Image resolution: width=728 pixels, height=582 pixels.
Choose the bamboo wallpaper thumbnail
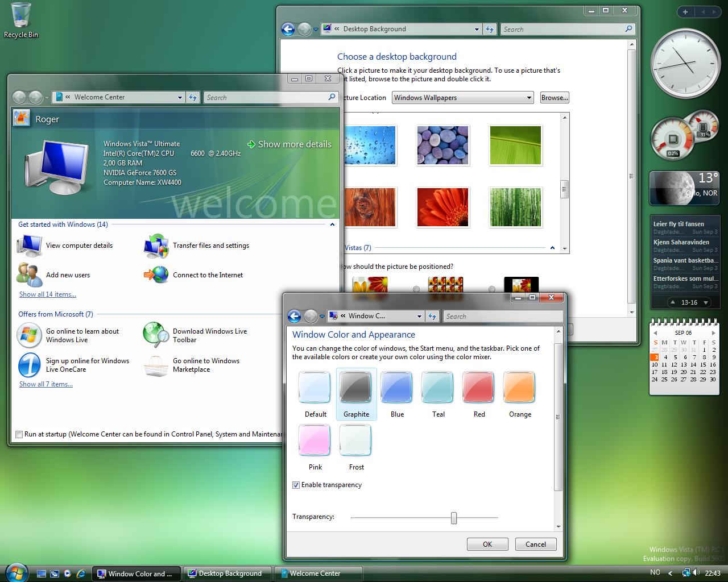click(x=516, y=207)
